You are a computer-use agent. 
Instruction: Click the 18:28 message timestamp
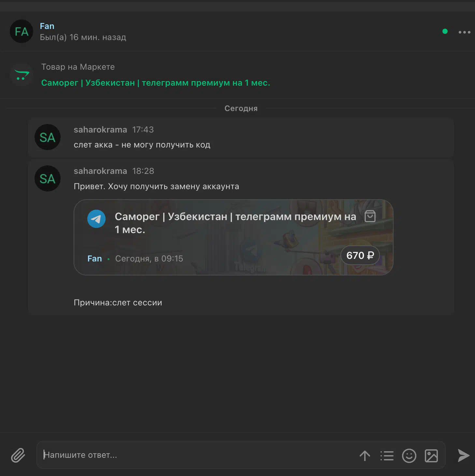pos(143,171)
